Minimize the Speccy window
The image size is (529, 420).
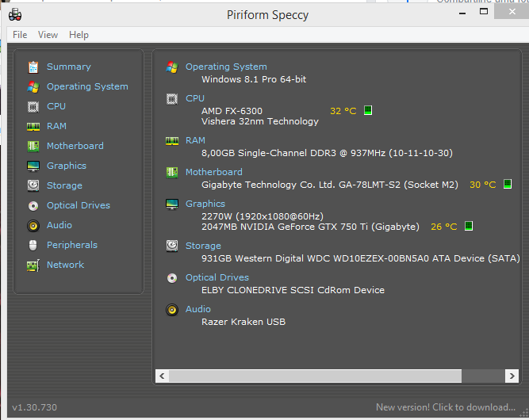[462, 12]
